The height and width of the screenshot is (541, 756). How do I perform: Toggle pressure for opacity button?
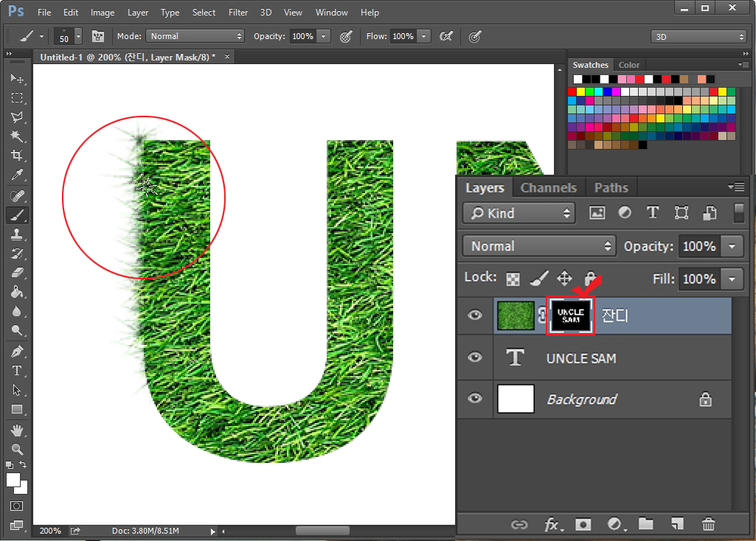pyautogui.click(x=346, y=37)
